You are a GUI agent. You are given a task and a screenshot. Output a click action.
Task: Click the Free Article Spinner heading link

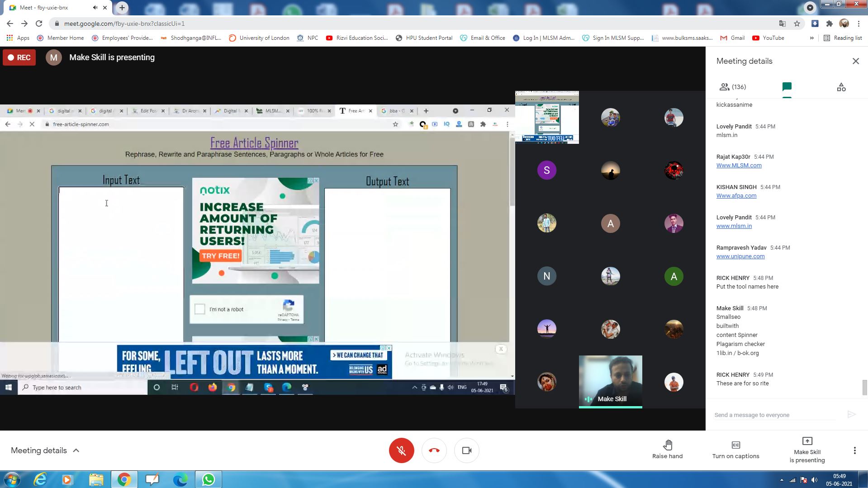tap(254, 143)
